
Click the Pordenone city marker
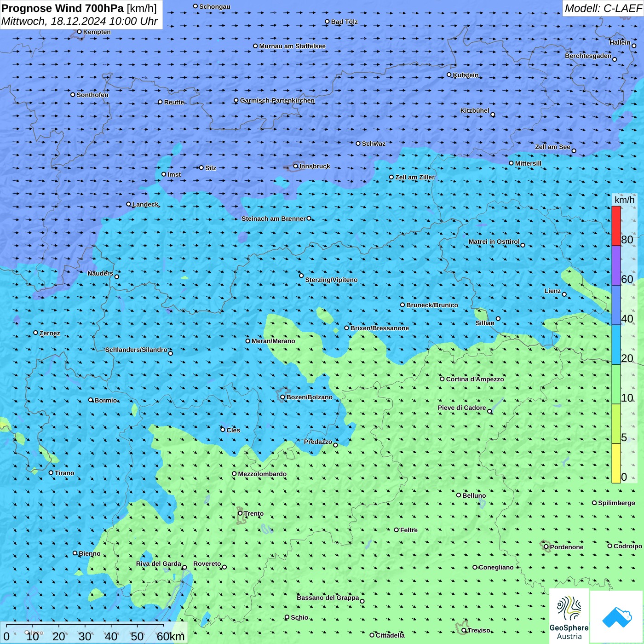pos(546,547)
